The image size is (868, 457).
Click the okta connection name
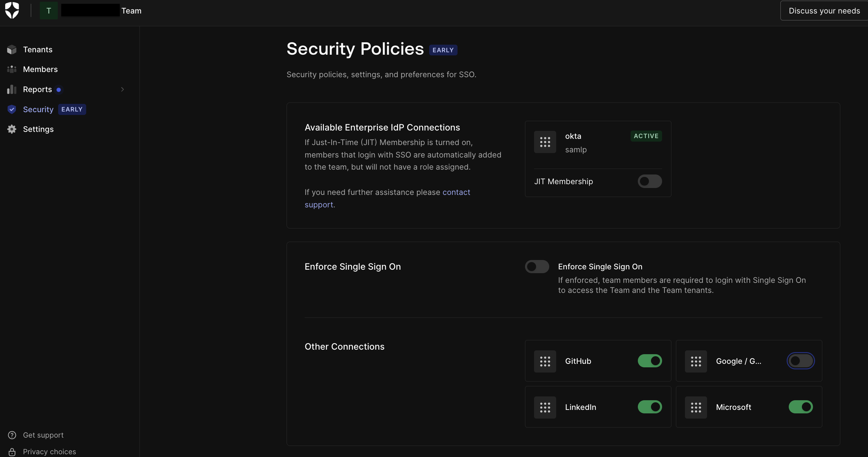pyautogui.click(x=573, y=136)
